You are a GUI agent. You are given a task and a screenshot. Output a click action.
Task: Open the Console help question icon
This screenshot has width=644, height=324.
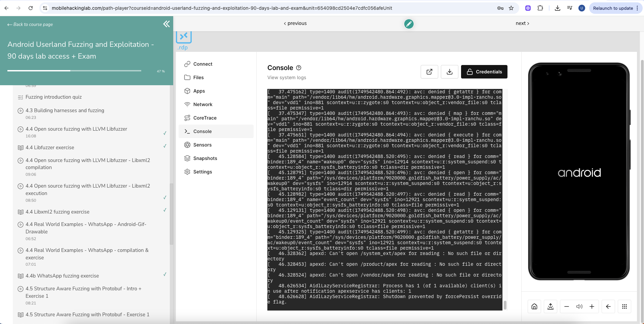tap(299, 68)
